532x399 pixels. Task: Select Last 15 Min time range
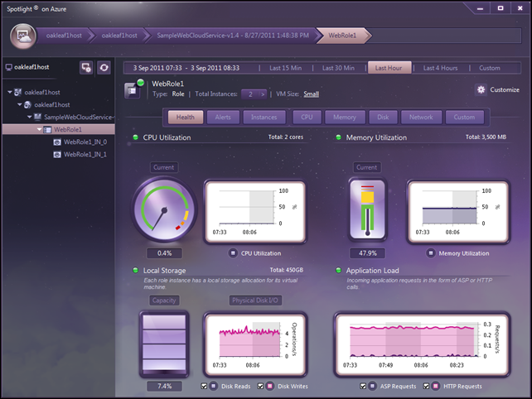(x=286, y=68)
